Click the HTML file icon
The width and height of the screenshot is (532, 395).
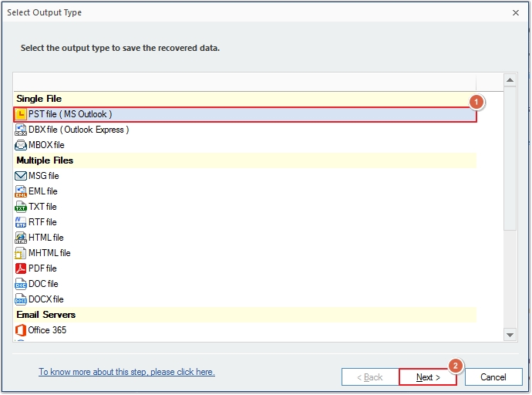[21, 238]
